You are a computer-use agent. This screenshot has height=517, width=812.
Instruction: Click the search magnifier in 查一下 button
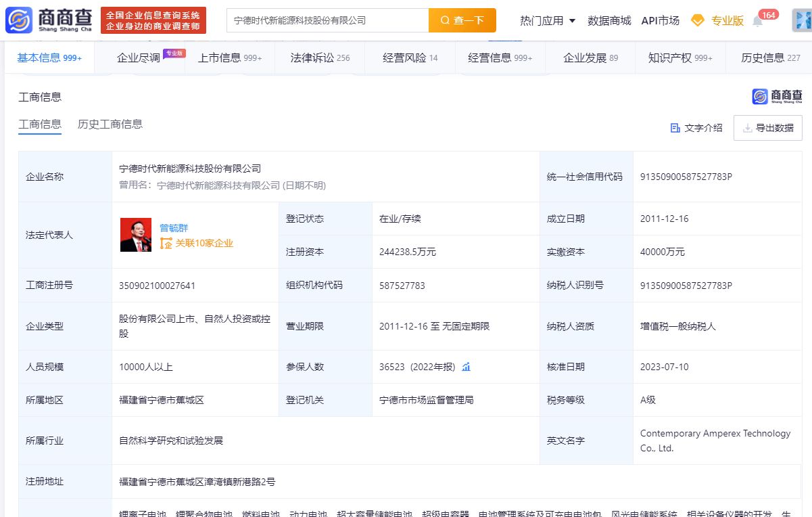(x=445, y=20)
